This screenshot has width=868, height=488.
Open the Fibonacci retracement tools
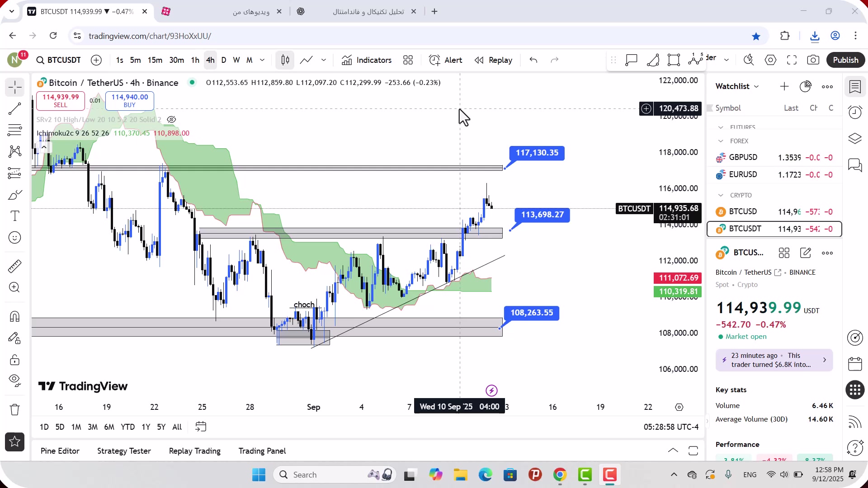click(x=14, y=130)
